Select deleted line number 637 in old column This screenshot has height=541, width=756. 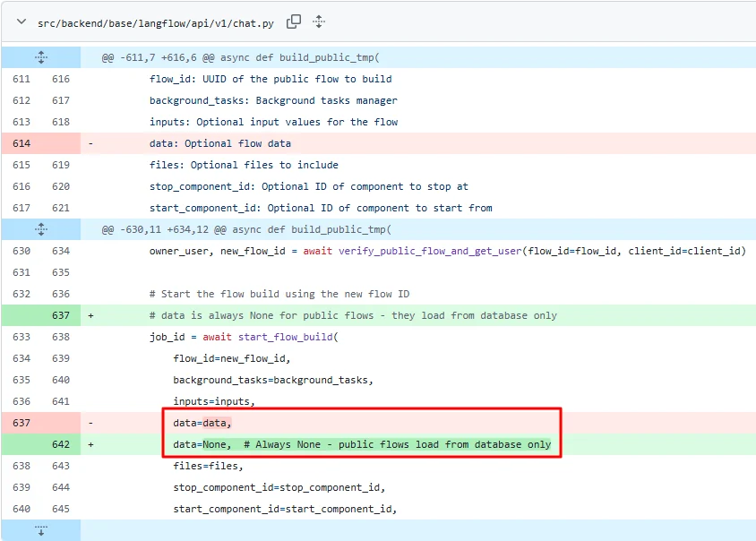coord(21,423)
